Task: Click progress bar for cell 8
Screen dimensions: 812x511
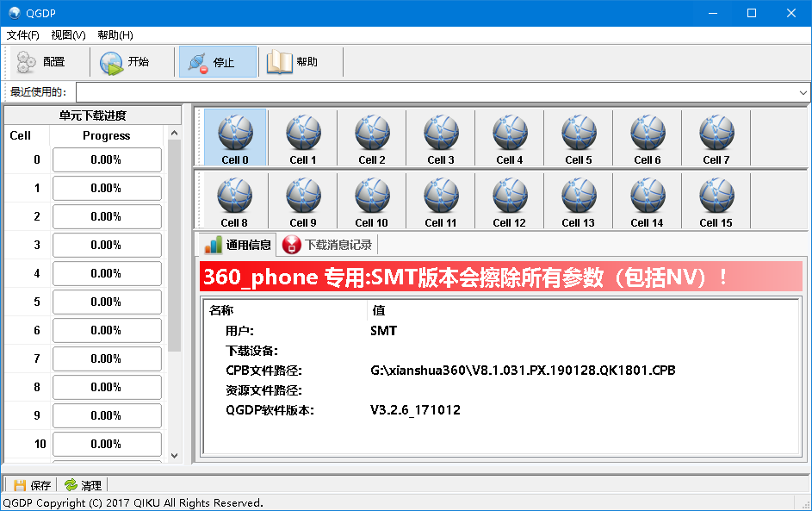Action: click(x=107, y=387)
